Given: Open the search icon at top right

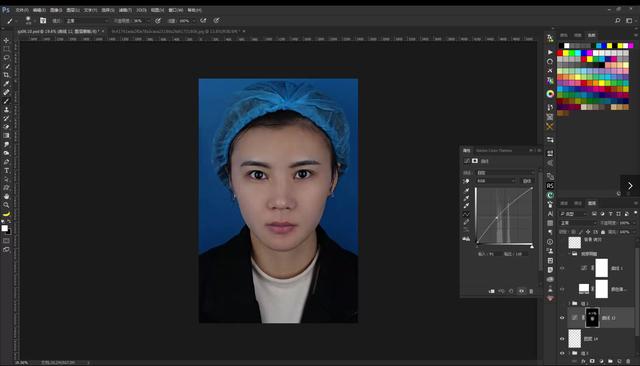Looking at the screenshot, I should point(618,20).
